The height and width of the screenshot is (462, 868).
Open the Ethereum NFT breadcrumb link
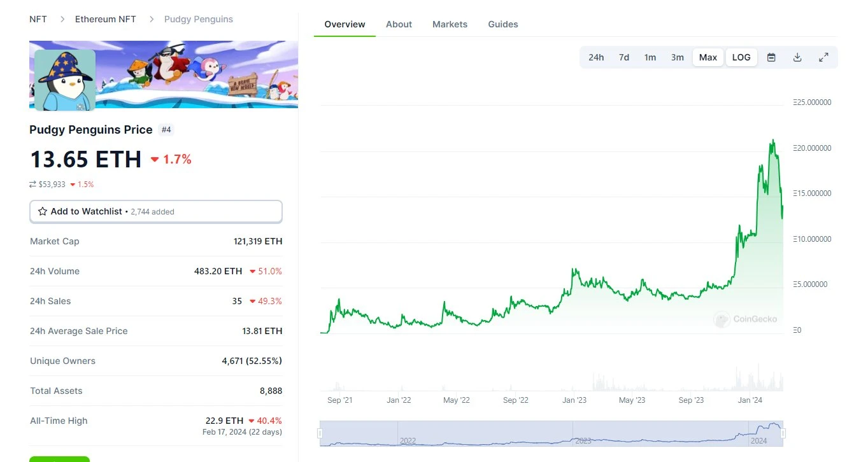click(x=106, y=19)
